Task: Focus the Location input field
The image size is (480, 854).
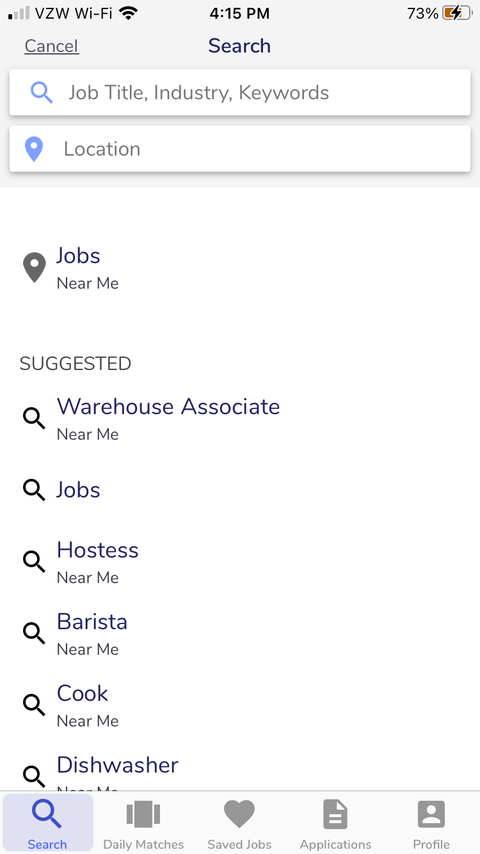Action: pyautogui.click(x=240, y=149)
